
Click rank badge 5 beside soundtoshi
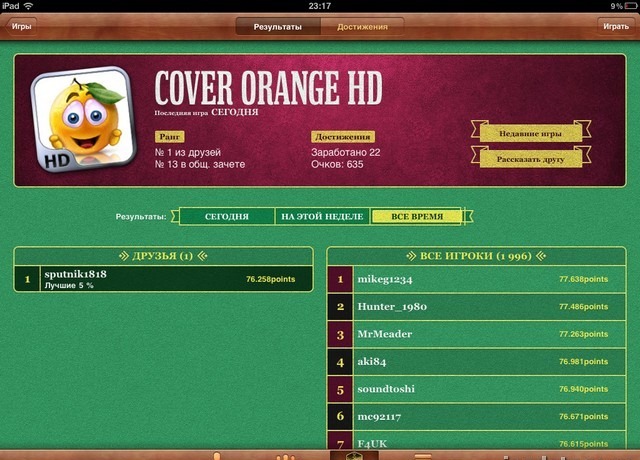click(x=340, y=389)
